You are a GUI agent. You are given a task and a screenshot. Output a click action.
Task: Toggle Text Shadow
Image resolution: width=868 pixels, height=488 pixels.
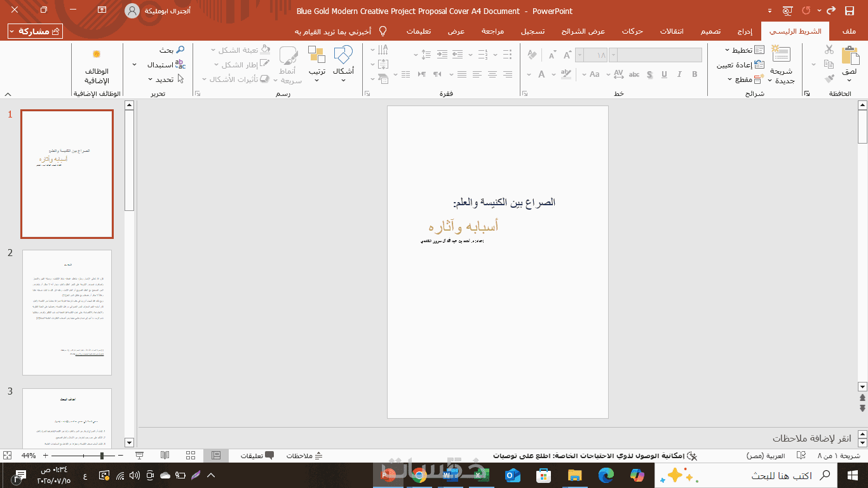tap(649, 74)
